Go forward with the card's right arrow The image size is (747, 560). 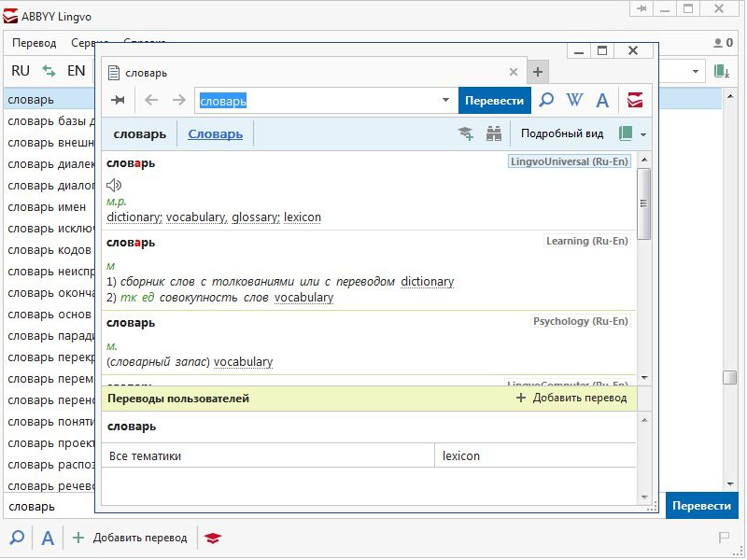point(179,100)
